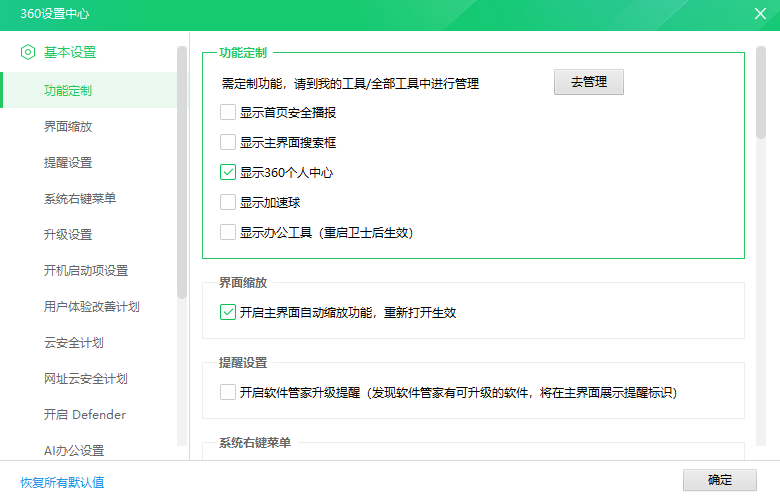
Task: Click the 基本设置 header text
Action: click(x=70, y=52)
